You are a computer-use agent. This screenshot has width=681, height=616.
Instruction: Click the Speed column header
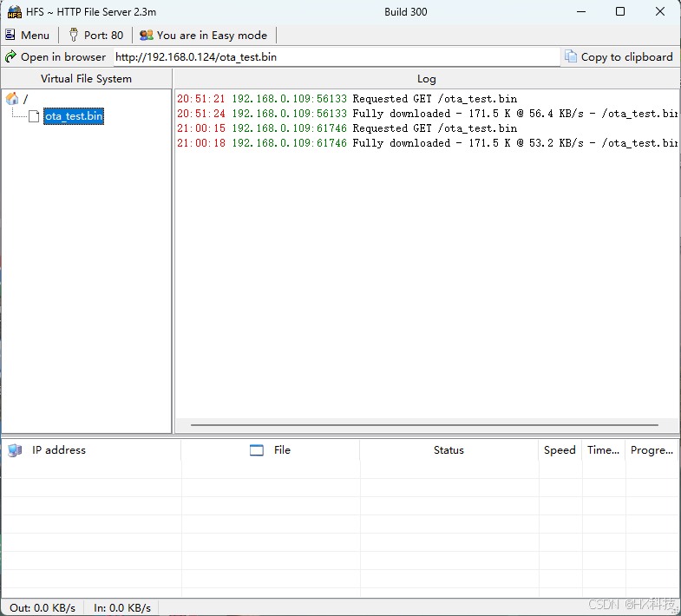pos(560,450)
